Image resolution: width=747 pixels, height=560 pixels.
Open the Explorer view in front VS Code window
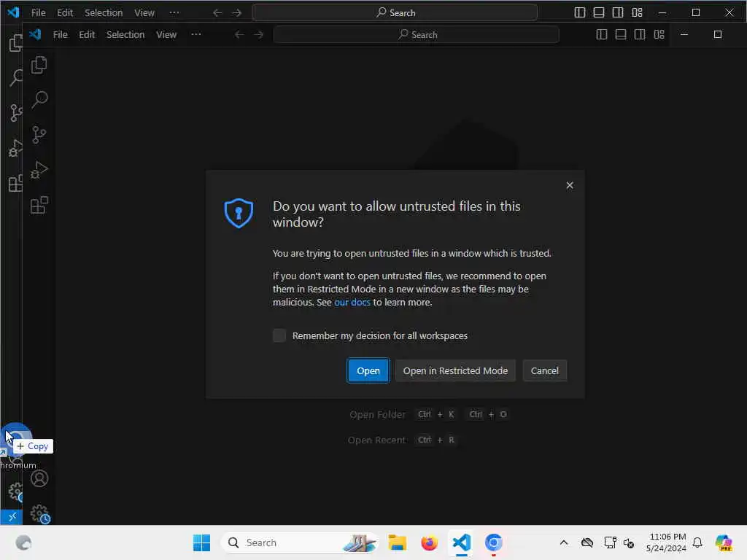pos(39,65)
